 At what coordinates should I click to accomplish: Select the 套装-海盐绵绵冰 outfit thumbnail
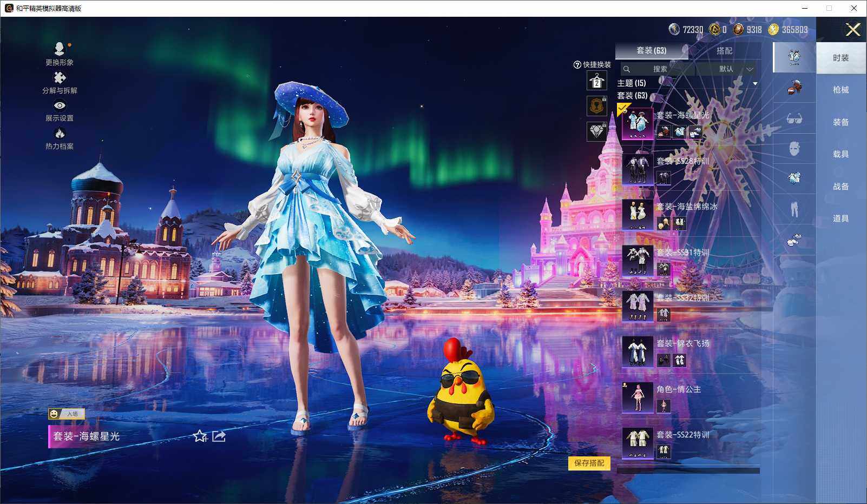coord(637,215)
